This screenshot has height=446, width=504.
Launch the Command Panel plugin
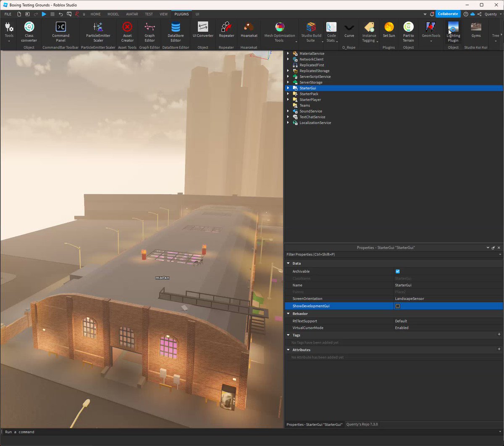pyautogui.click(x=60, y=32)
